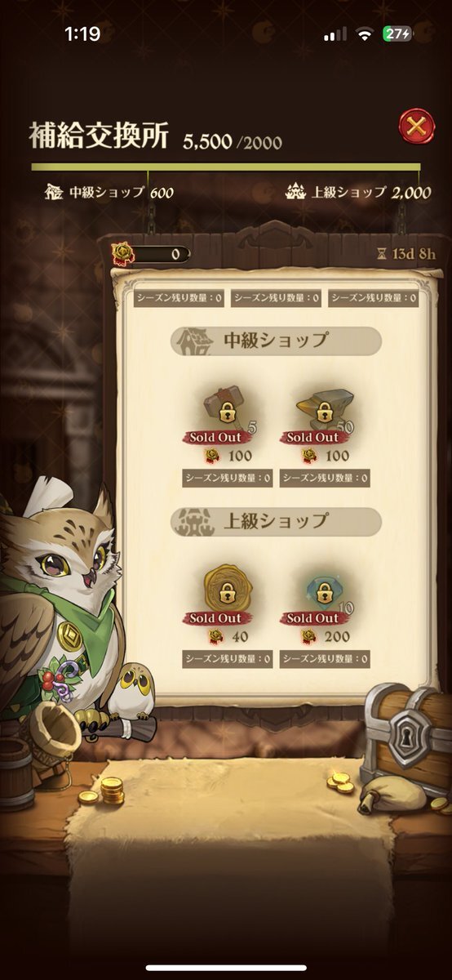452x980 pixels.
Task: Tap シーズン残り数量 label under the anvil
Action: [324, 479]
